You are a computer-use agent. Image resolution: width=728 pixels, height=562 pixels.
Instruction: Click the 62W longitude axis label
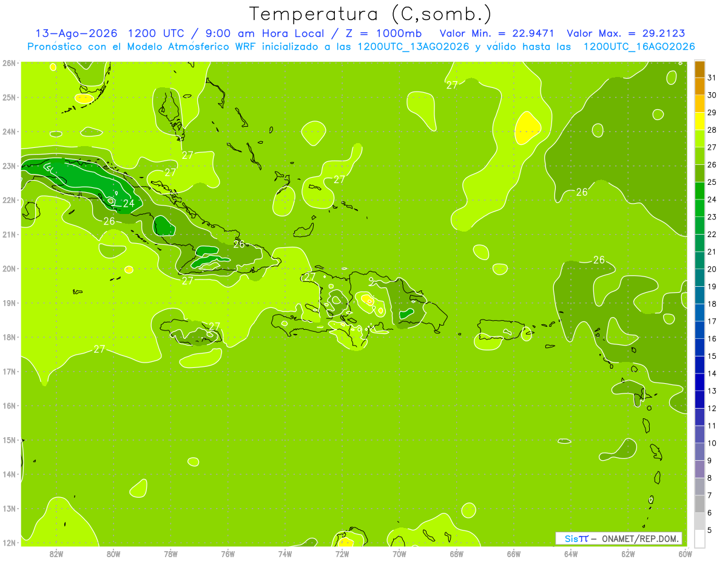(x=629, y=554)
